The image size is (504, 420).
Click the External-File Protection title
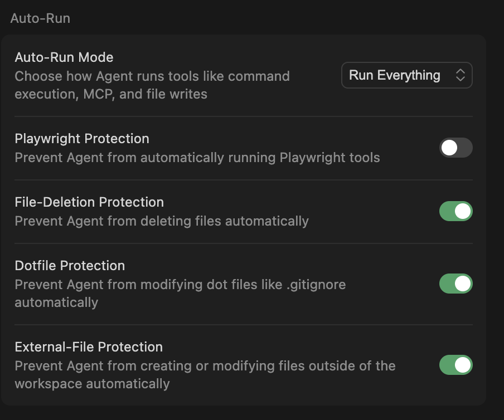89,347
